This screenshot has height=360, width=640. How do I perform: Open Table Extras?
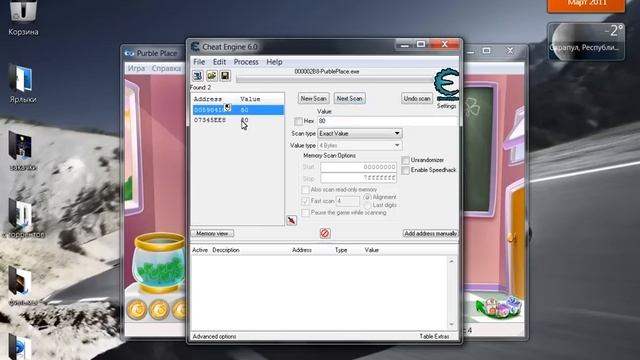tap(434, 337)
